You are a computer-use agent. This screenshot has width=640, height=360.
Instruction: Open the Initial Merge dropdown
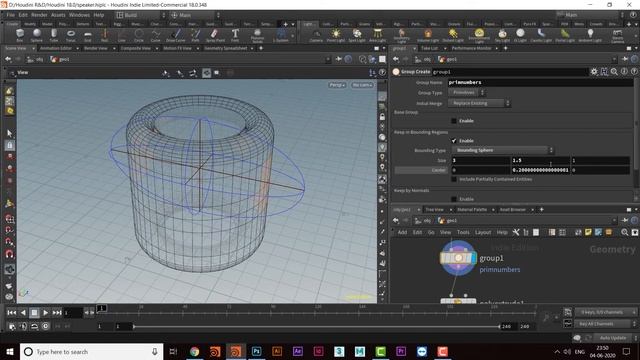click(x=479, y=103)
